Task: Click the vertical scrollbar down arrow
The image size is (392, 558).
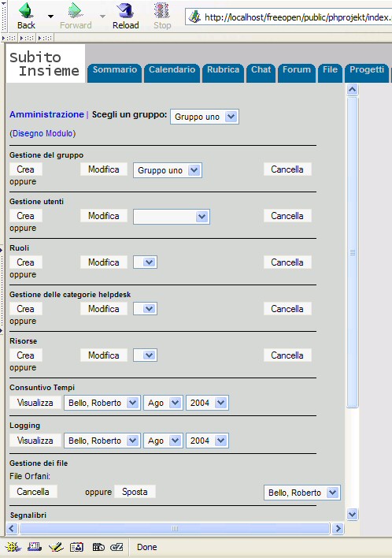Action: point(352,514)
